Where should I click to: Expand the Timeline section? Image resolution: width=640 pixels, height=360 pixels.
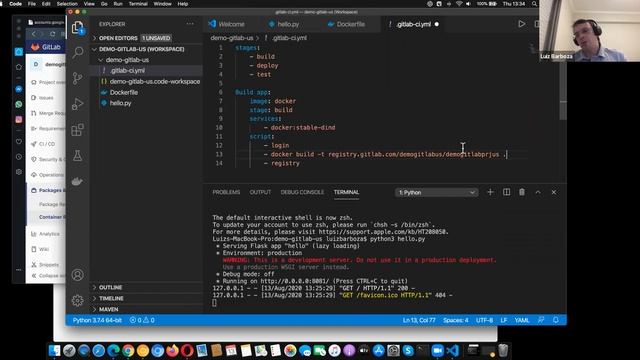tap(147, 298)
